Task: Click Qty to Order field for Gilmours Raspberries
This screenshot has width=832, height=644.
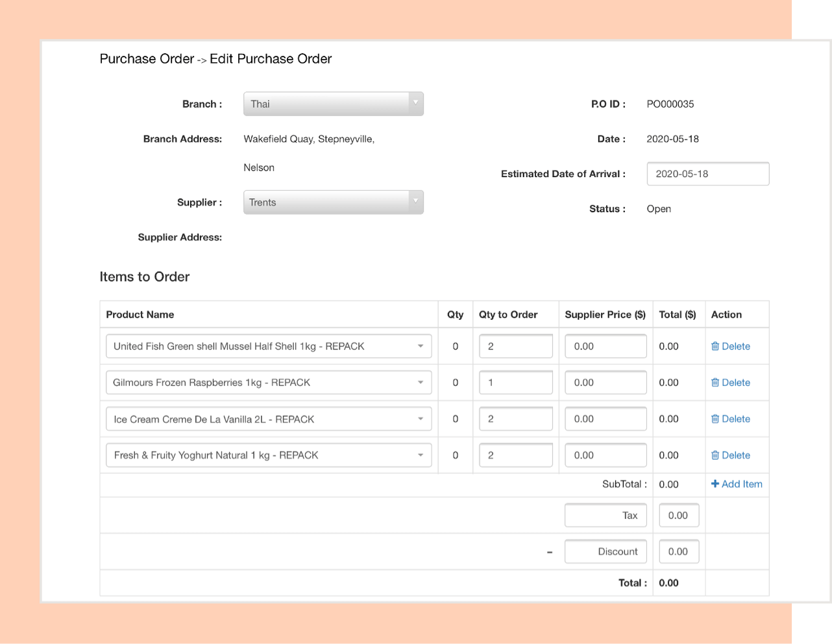Action: point(516,383)
